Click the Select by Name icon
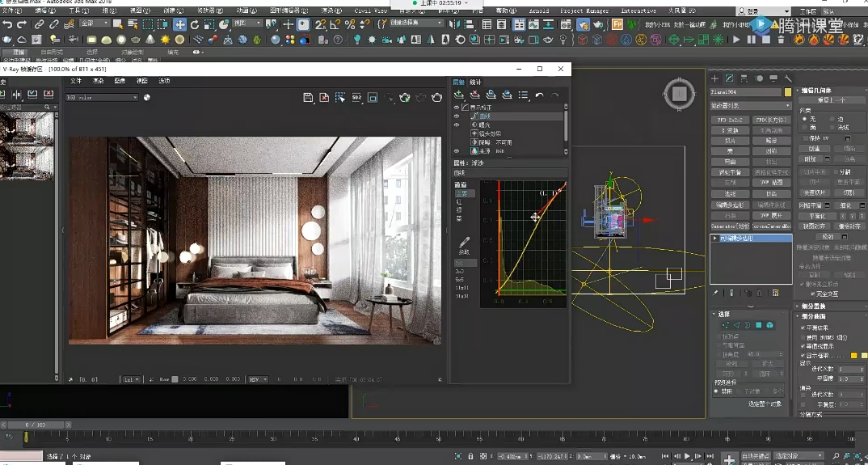 coord(133,24)
